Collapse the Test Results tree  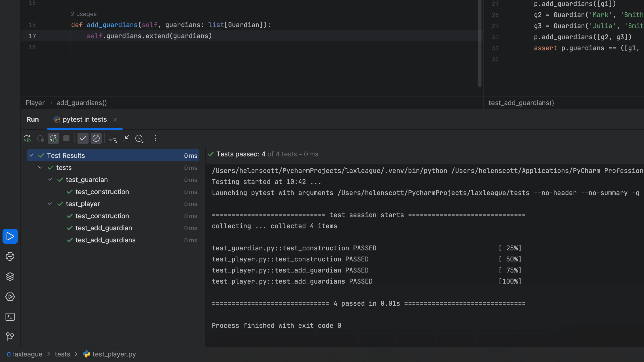[31, 155]
